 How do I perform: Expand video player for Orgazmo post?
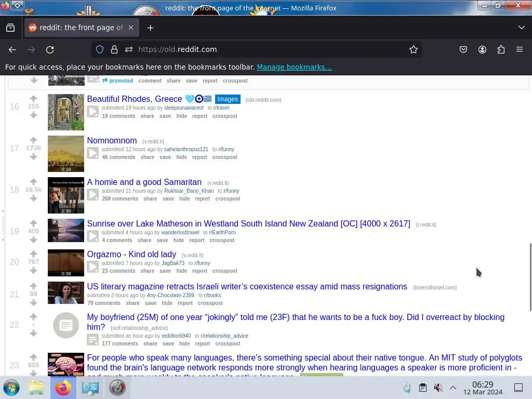pos(92,267)
